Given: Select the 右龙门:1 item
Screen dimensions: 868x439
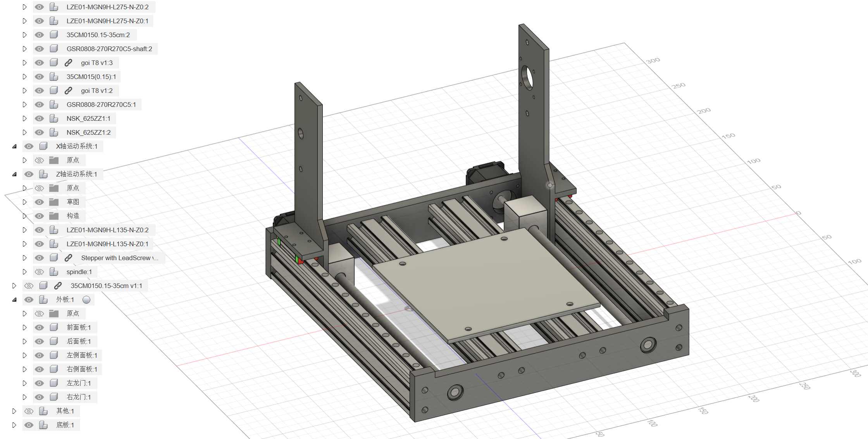Looking at the screenshot, I should (79, 397).
